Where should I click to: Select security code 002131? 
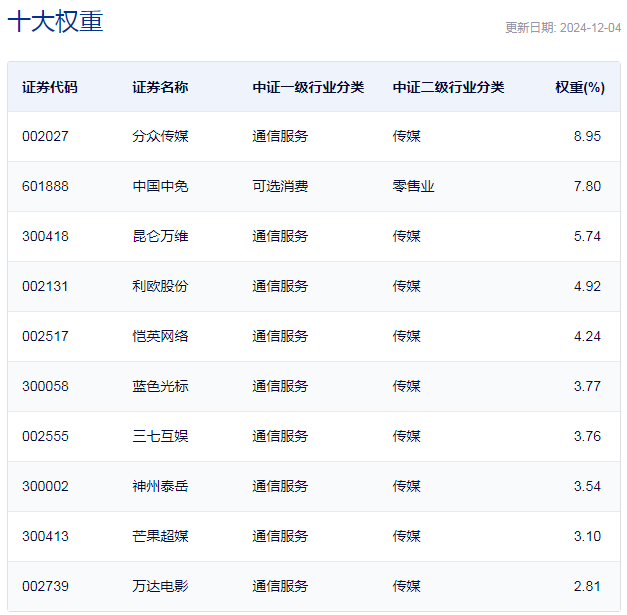coord(45,286)
